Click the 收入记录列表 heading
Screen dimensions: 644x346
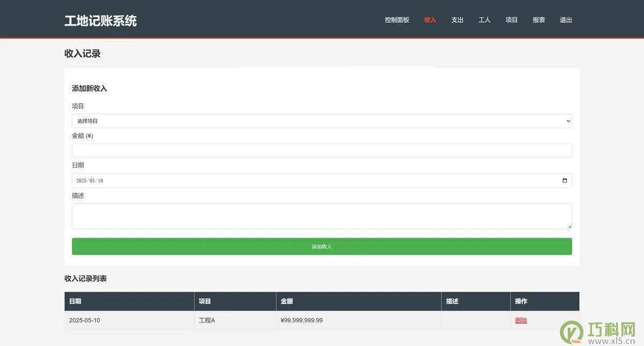coord(85,278)
